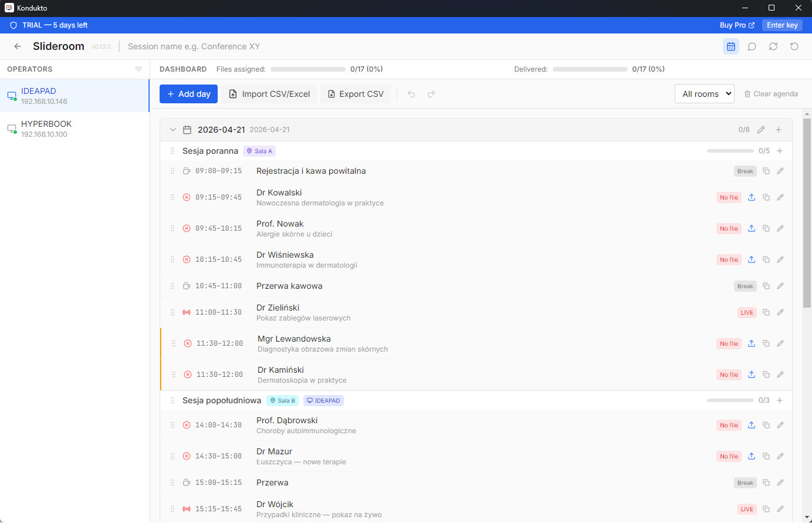Click Import CSV/Excel button

(269, 94)
